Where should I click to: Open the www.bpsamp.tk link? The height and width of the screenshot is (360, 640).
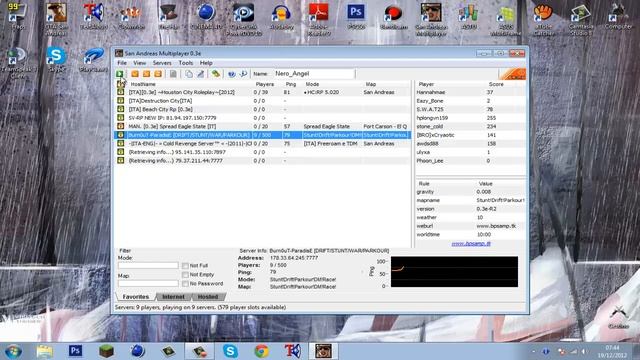tap(471, 244)
